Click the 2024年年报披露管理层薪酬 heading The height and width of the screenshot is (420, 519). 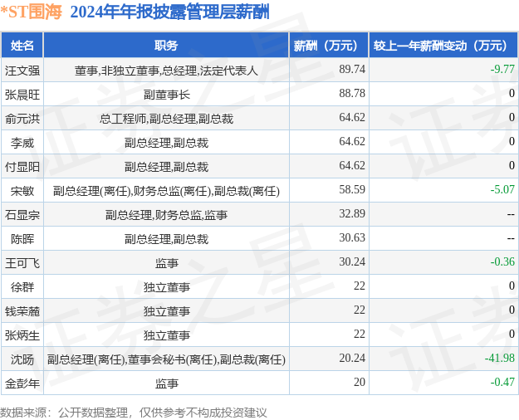(x=169, y=12)
